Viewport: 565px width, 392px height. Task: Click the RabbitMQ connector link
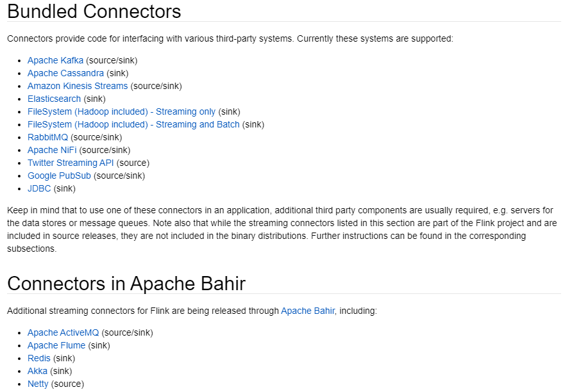click(47, 137)
